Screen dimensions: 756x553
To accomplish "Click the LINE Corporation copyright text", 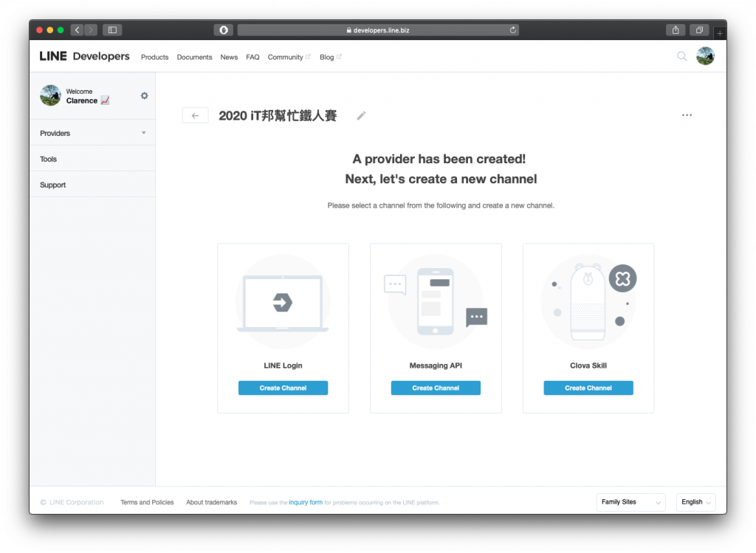I will pos(72,502).
